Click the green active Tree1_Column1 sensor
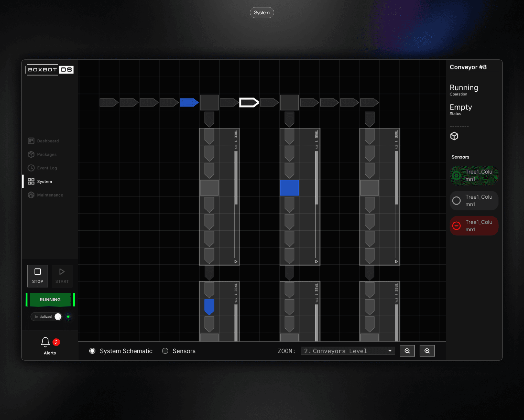 pos(474,176)
